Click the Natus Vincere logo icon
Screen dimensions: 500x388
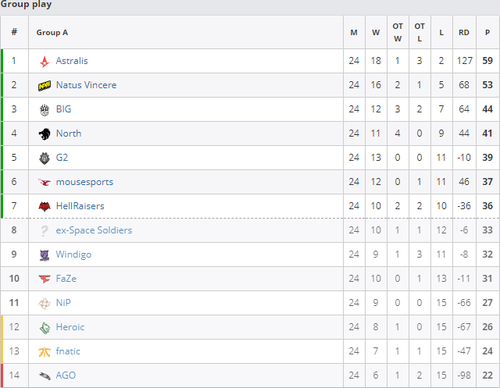click(44, 86)
